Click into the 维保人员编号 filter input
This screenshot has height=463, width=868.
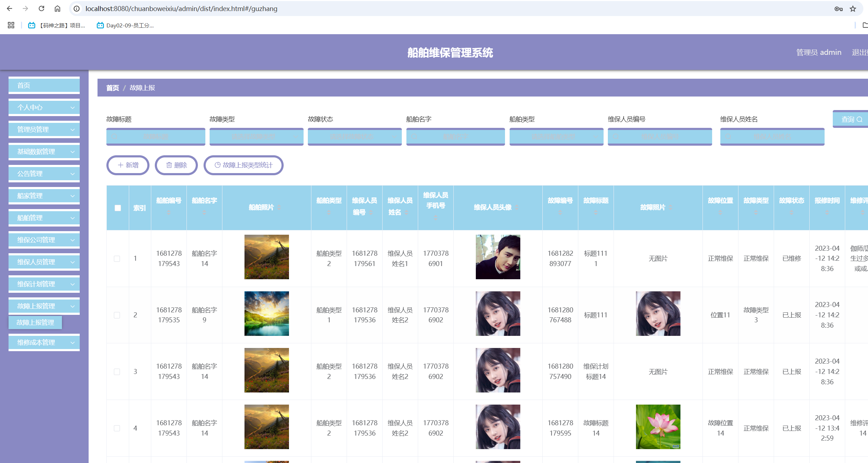click(x=660, y=137)
